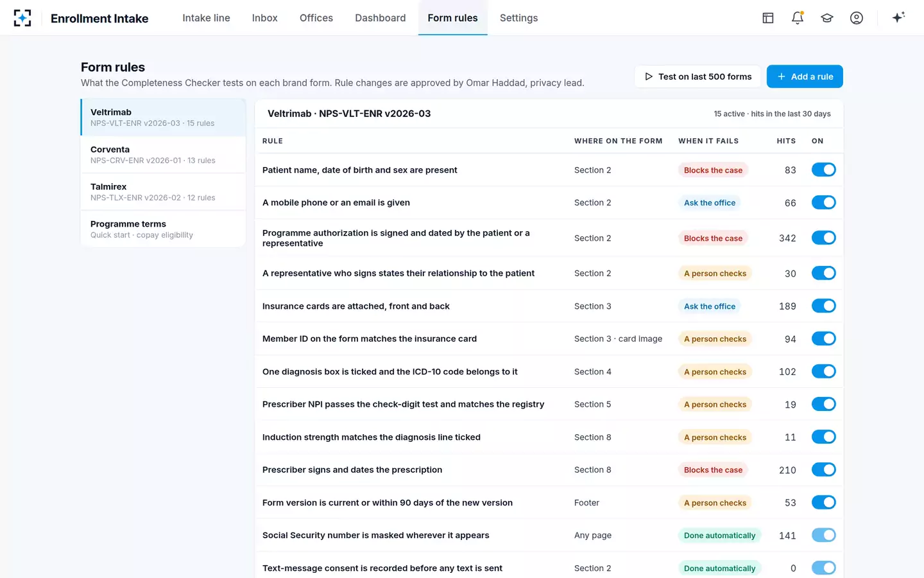The height and width of the screenshot is (578, 924).
Task: Toggle the patient name, birth date and sex rule
Action: point(824,170)
